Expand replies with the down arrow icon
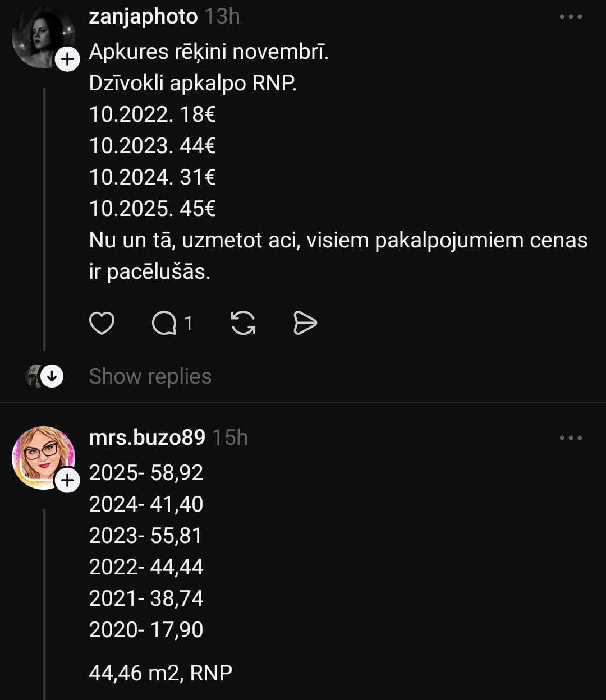The width and height of the screenshot is (606, 700). 52,376
